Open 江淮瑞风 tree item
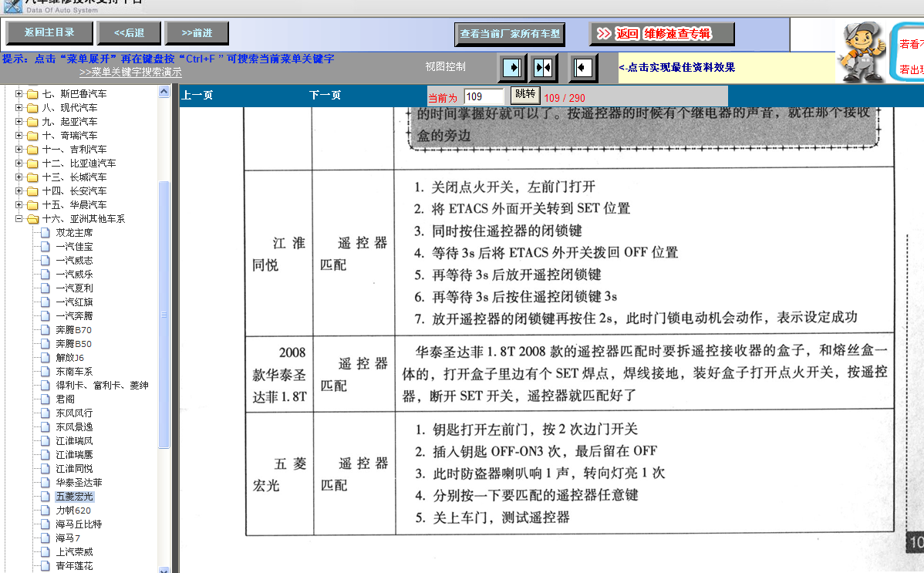924x573 pixels. [x=74, y=441]
